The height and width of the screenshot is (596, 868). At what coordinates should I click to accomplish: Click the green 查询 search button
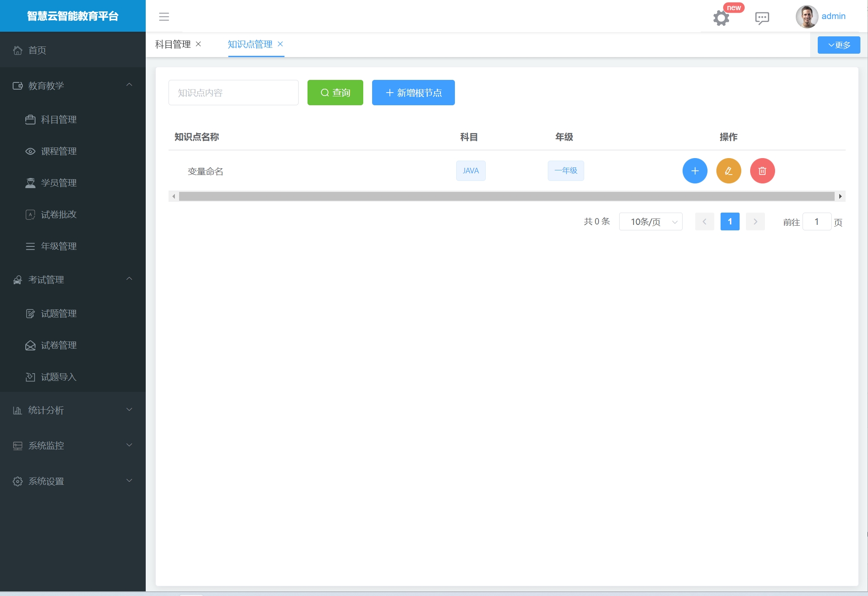[x=335, y=93]
